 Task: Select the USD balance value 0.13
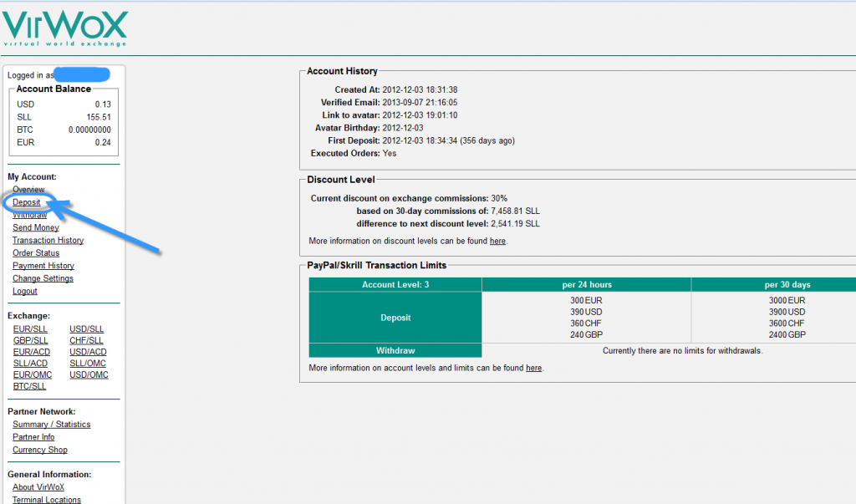[103, 104]
